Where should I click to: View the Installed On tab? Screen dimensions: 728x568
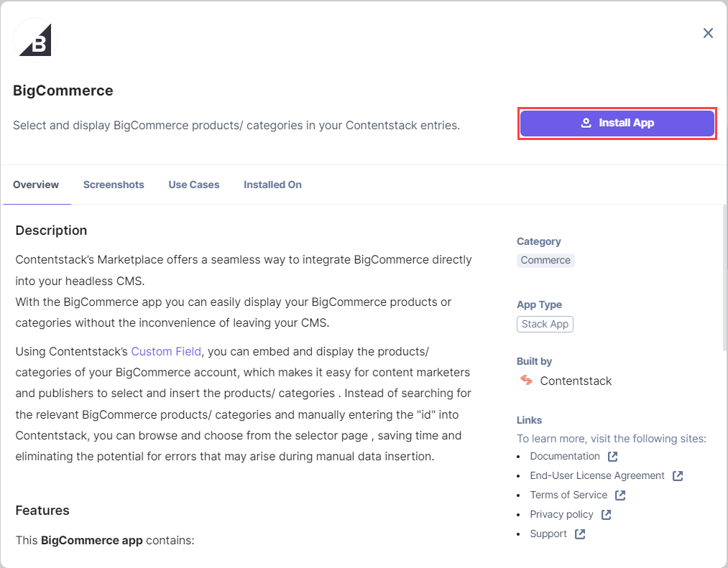click(272, 185)
